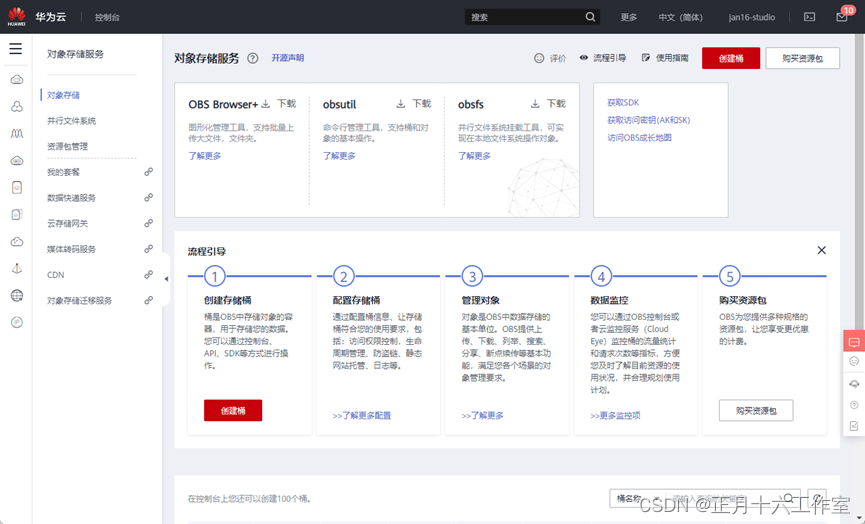The image size is (865, 524).
Task: Open the hamburger service list menu
Action: point(15,49)
